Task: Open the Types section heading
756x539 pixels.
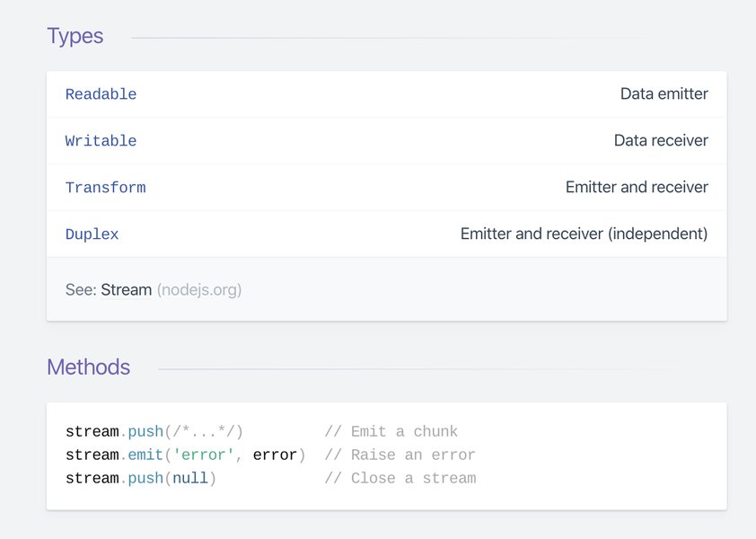Action: (75, 36)
